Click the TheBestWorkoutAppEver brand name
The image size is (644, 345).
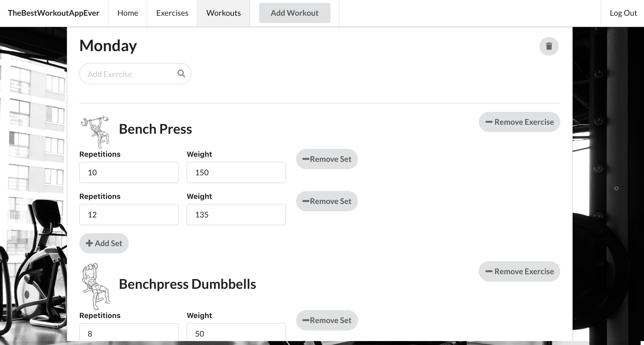click(x=54, y=13)
